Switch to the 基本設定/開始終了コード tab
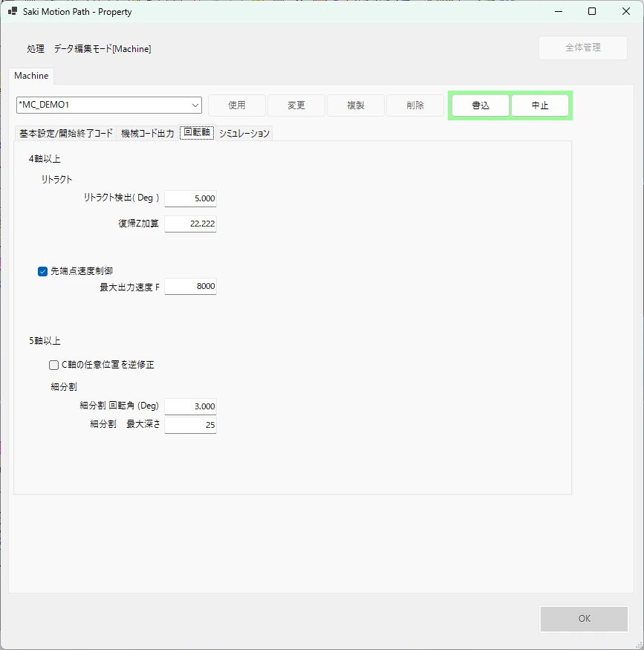 point(66,133)
